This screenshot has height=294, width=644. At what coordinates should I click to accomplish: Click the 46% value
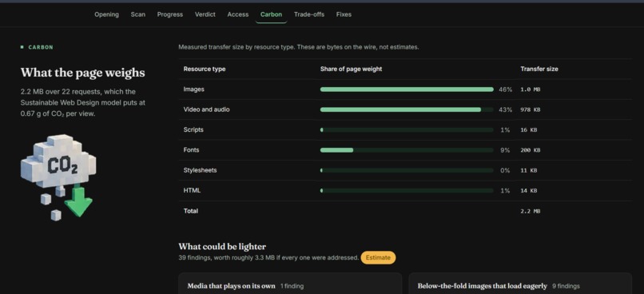tap(505, 89)
